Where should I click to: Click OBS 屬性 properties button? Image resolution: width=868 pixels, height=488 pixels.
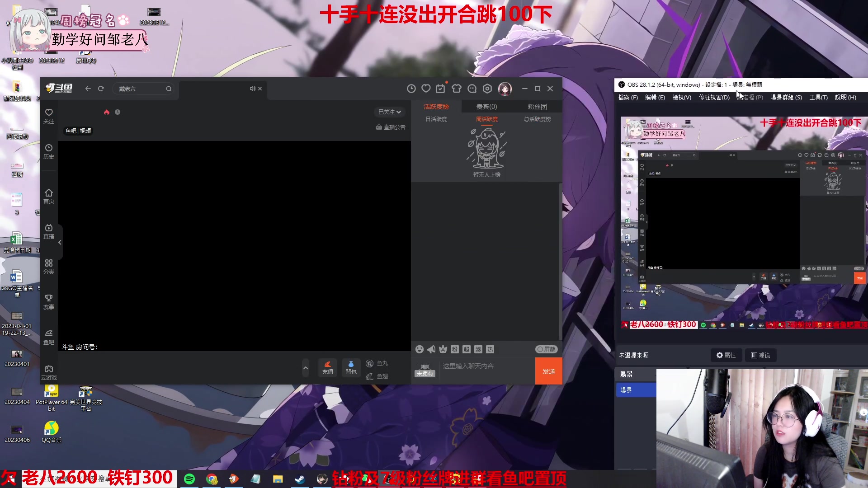click(x=726, y=355)
